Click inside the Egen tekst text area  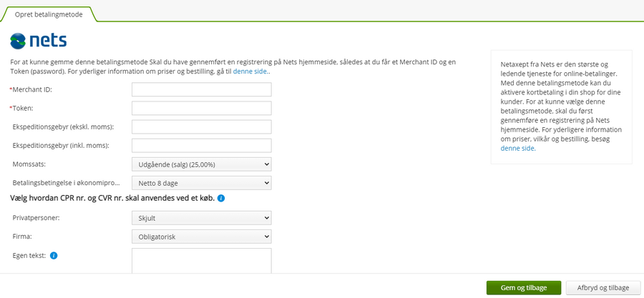(201, 261)
